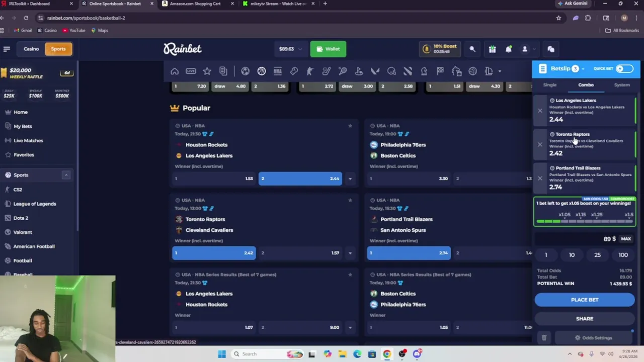Open the gift rewards icon
644x362 pixels.
pyautogui.click(x=492, y=49)
